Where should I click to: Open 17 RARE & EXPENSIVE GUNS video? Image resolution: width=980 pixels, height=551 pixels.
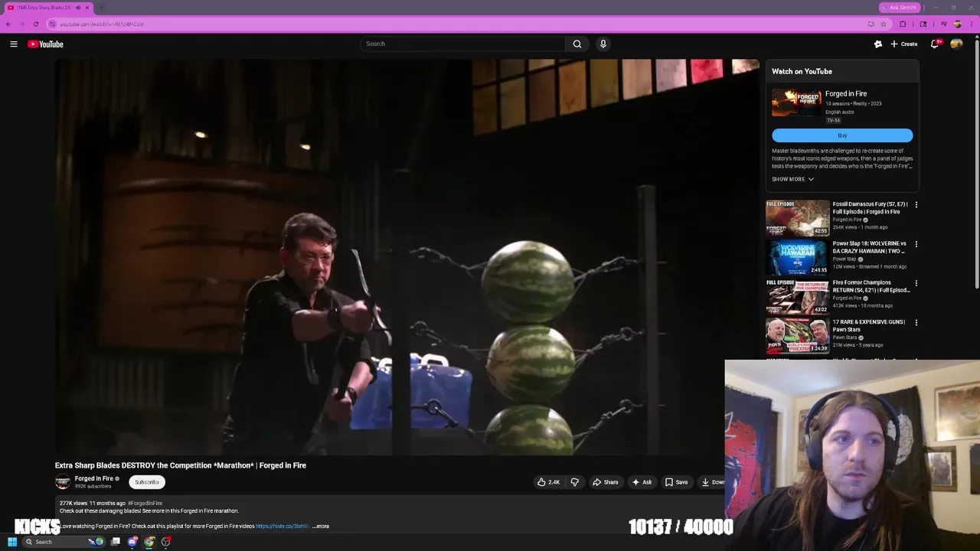pos(869,325)
